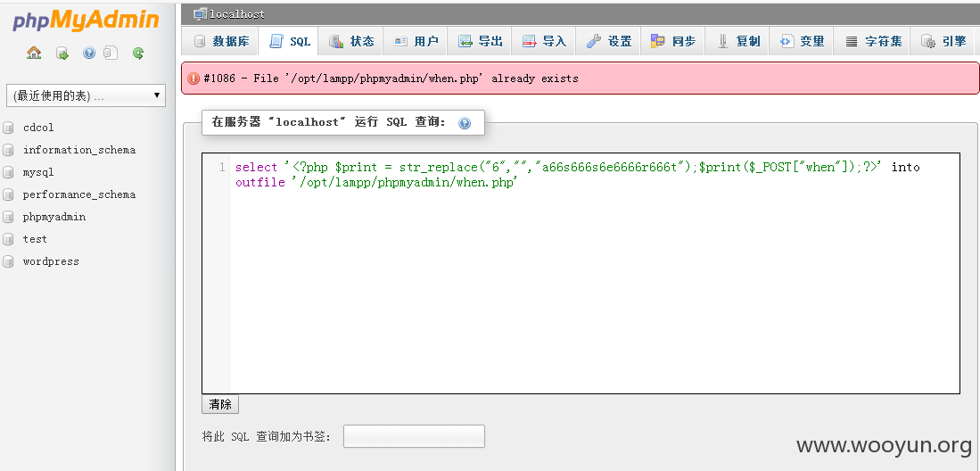This screenshot has height=471, width=980.
Task: Open the 同步 (Synchronize) tab
Action: (x=673, y=41)
